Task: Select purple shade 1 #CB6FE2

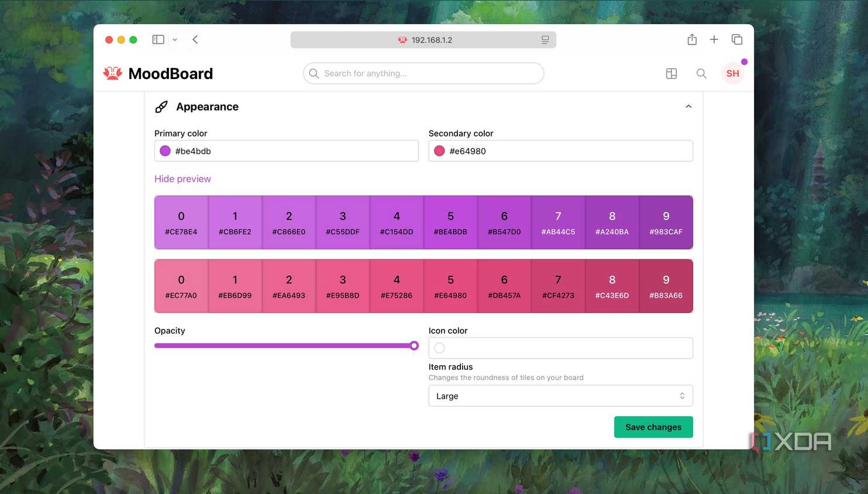Action: click(x=235, y=222)
